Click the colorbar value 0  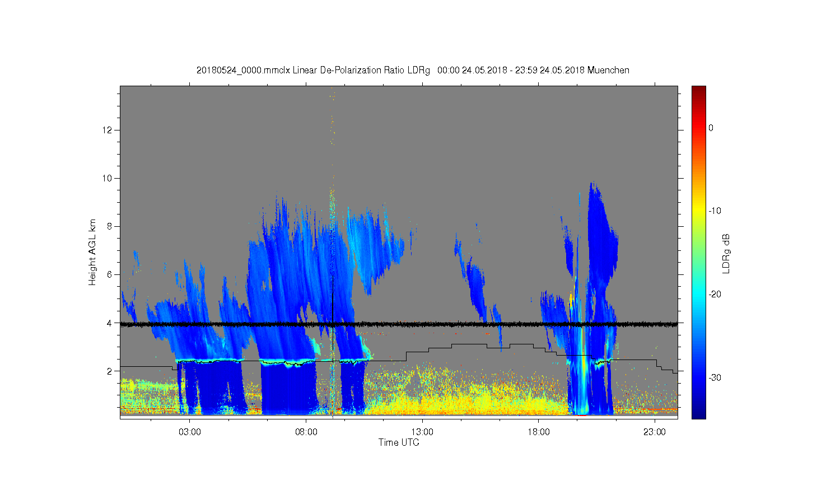711,128
